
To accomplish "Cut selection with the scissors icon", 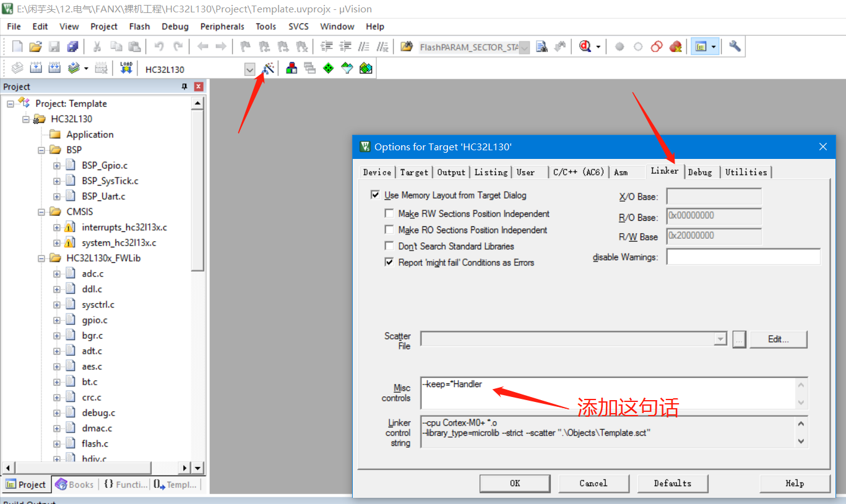I will (x=97, y=46).
